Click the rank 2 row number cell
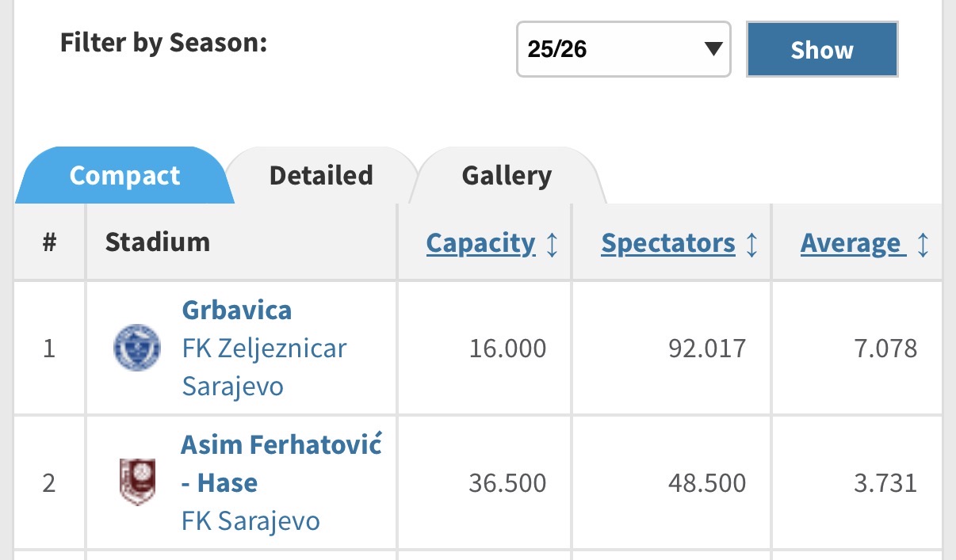The image size is (956, 560). [49, 482]
